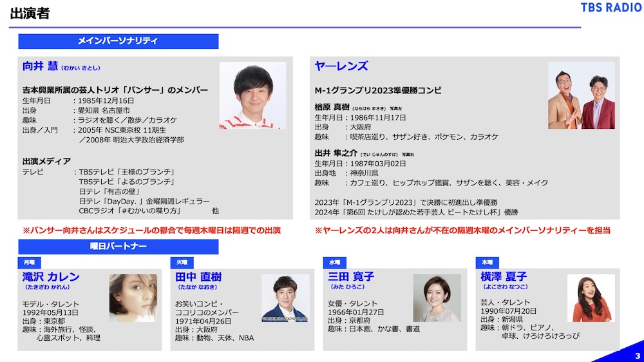Click the 横澤 夏子 name heading
644x362 pixels.
click(504, 277)
